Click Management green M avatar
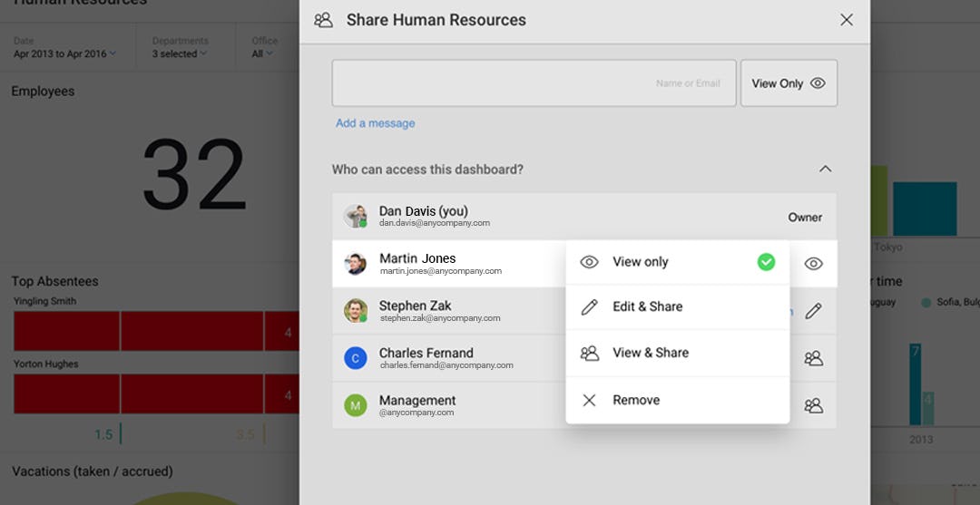Image resolution: width=980 pixels, height=505 pixels. (x=355, y=406)
